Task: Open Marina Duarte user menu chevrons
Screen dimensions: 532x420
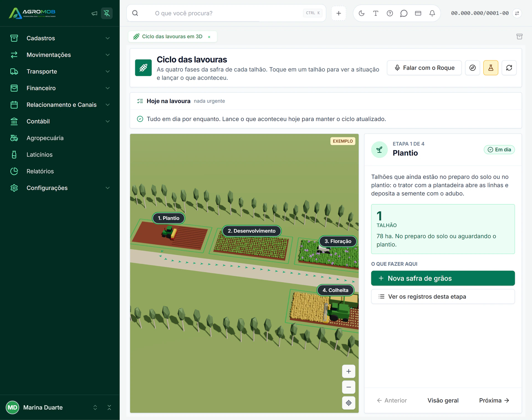Action: pos(95,407)
